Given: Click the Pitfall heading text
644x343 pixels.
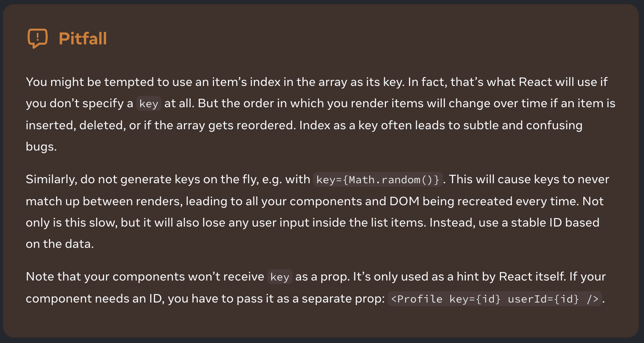Looking at the screenshot, I should point(83,39).
